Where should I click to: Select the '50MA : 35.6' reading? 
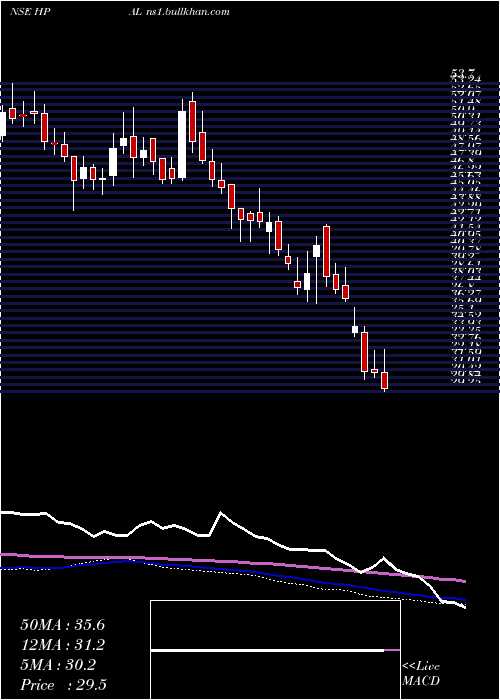click(x=62, y=625)
